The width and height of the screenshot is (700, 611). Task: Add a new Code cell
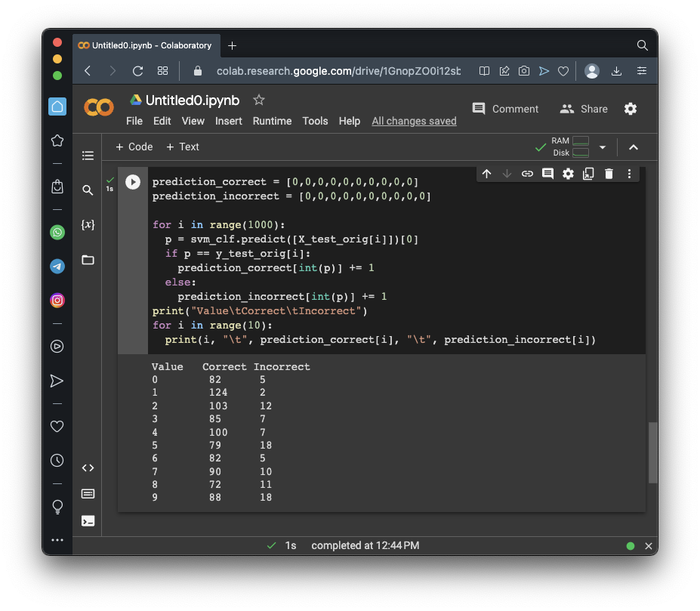point(134,147)
